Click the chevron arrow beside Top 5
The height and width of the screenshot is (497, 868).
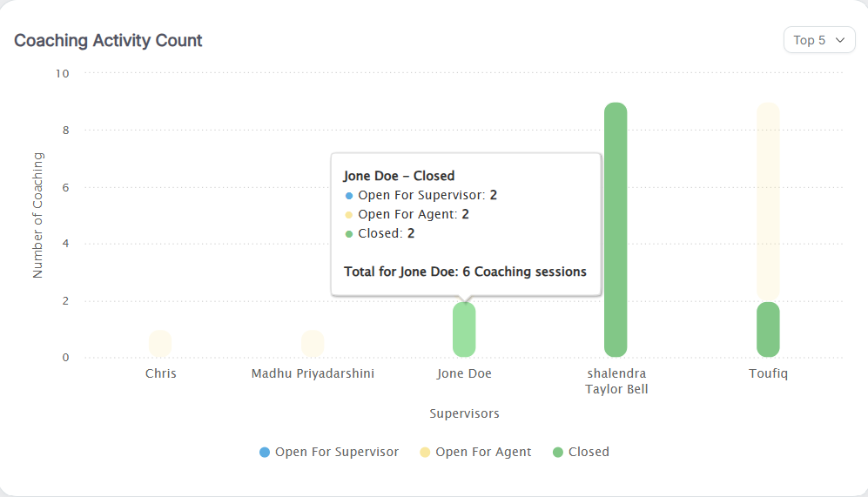(x=840, y=40)
